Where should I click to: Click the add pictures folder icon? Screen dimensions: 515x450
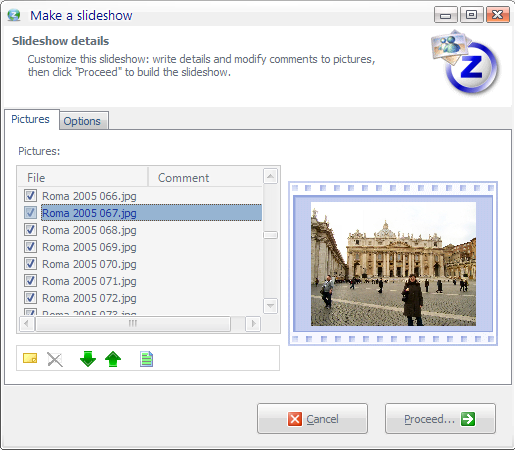pos(30,359)
